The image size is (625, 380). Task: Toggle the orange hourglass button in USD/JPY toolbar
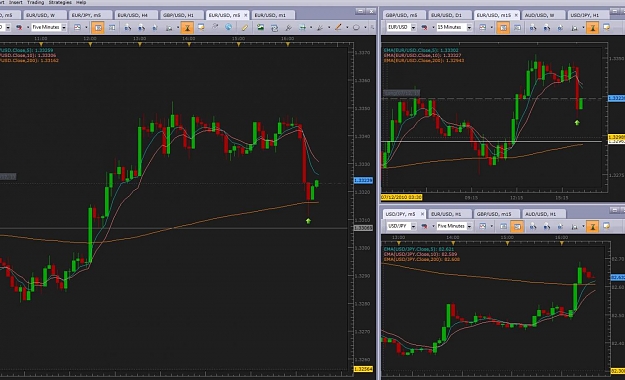(592, 226)
